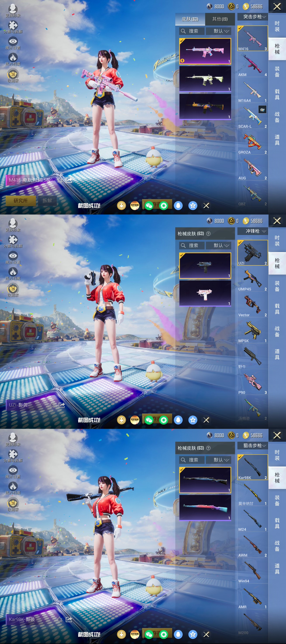
Task: Open the 时装 side tab beside 突击步枪
Action: (x=277, y=26)
